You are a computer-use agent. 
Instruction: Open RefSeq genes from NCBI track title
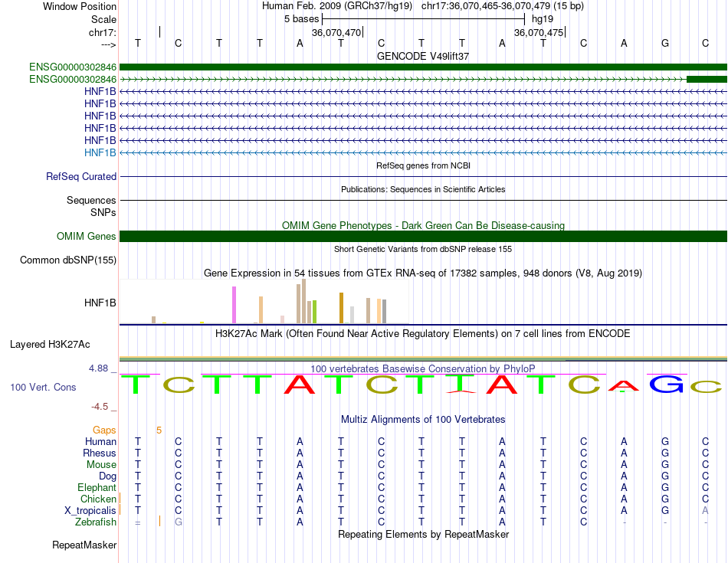coord(423,165)
